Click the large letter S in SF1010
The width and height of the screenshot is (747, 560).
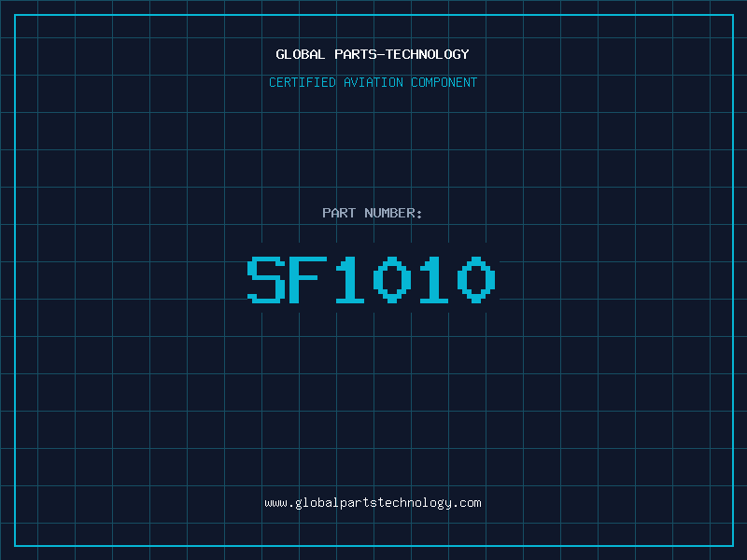tap(266, 280)
